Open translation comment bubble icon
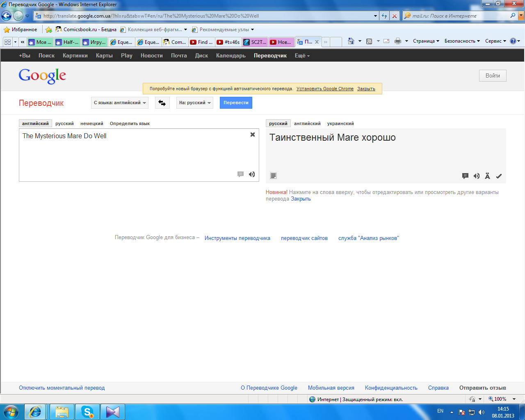Viewport: 525px width, 420px height. 465,176
